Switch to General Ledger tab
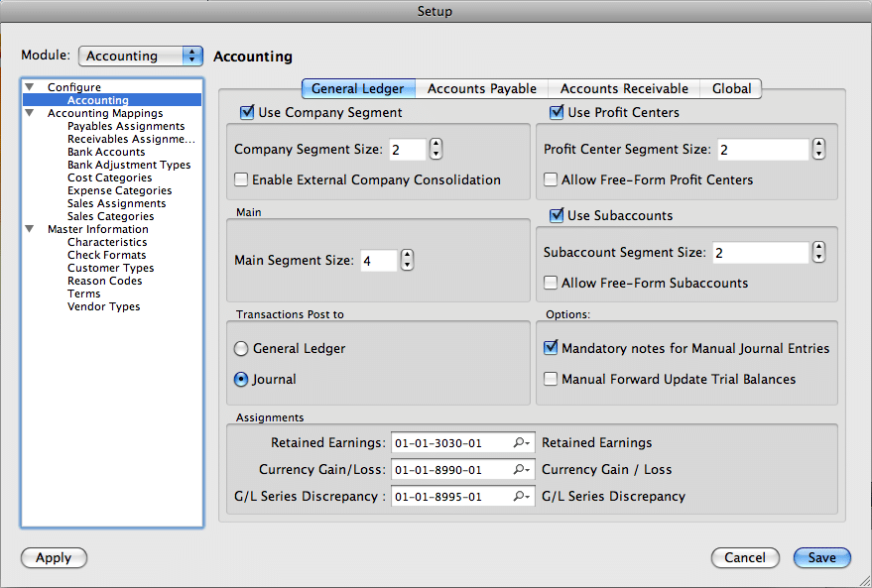Screen dimensions: 872x588 tap(358, 88)
